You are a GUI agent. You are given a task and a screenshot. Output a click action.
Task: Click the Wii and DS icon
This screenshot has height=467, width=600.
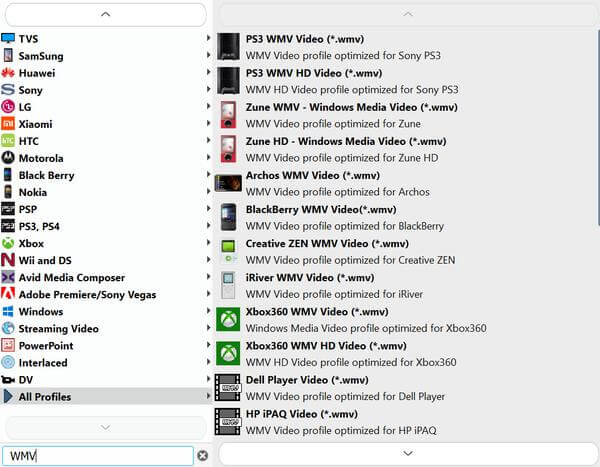point(8,260)
